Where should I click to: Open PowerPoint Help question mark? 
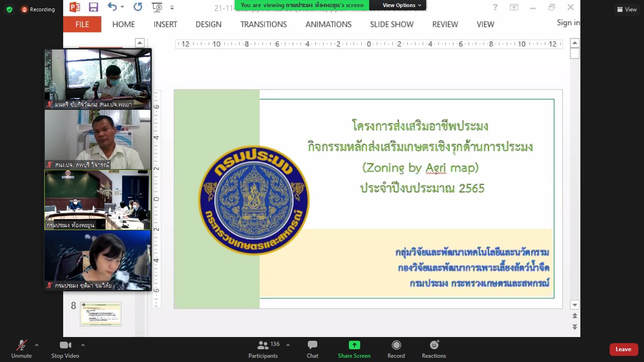pyautogui.click(x=495, y=7)
